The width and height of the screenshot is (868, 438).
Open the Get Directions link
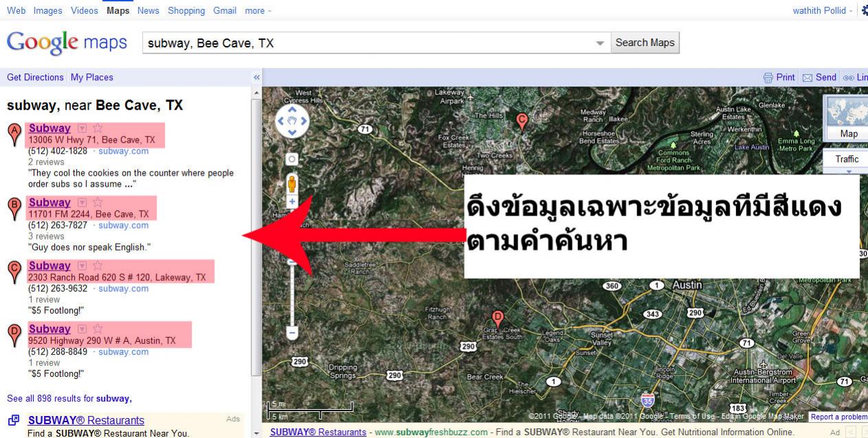coord(35,78)
